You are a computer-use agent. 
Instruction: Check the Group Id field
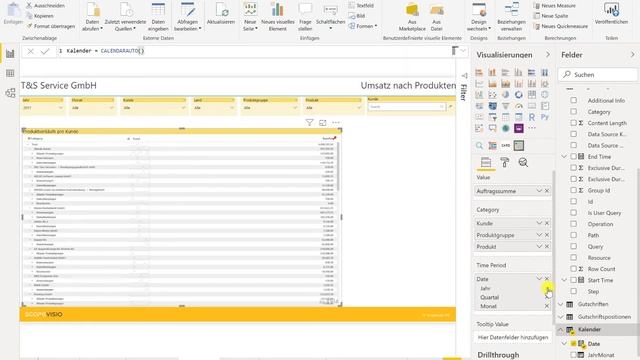point(573,190)
